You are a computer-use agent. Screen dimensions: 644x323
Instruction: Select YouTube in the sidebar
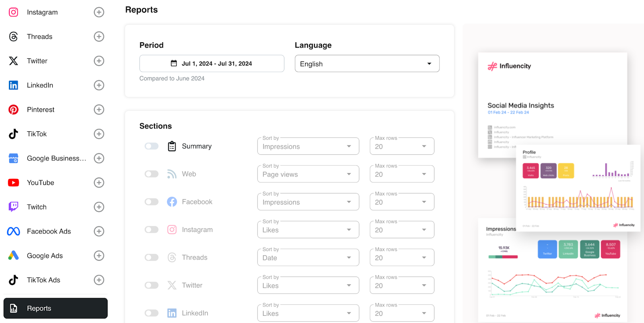40,182
